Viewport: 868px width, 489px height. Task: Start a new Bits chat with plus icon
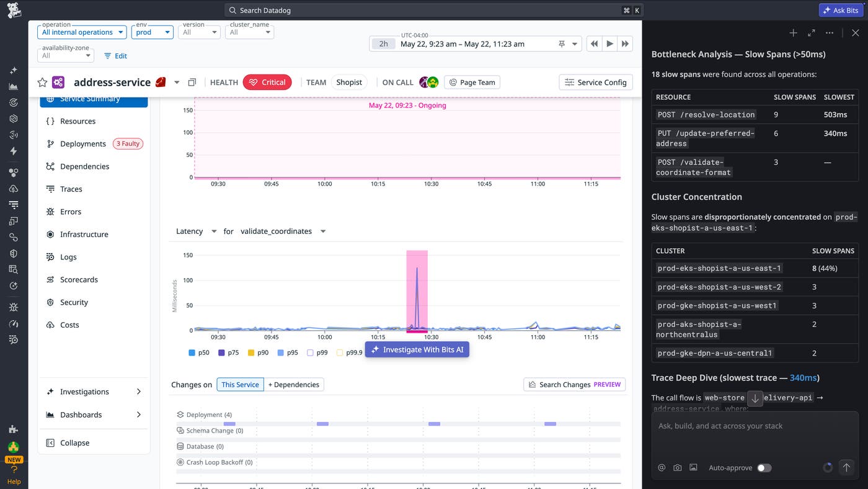(793, 33)
